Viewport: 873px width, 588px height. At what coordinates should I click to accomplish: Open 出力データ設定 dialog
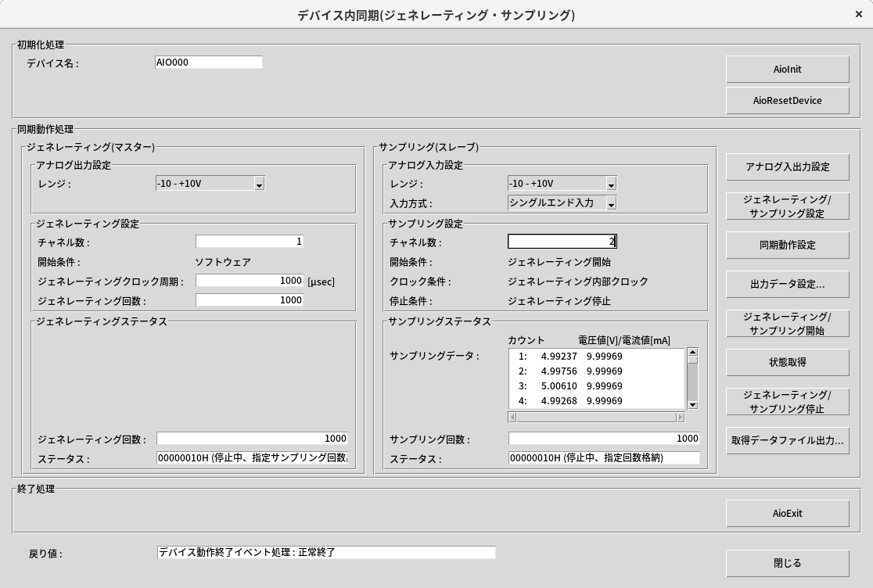(787, 285)
